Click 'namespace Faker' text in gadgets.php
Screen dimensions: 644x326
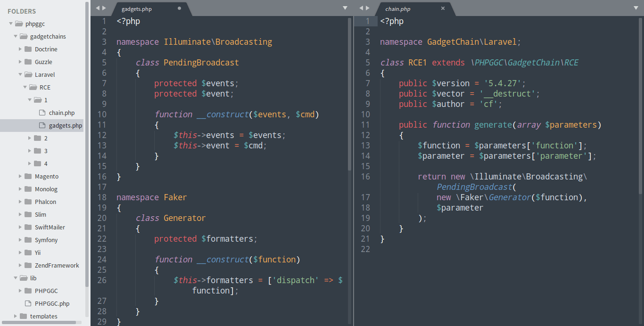pyautogui.click(x=152, y=197)
